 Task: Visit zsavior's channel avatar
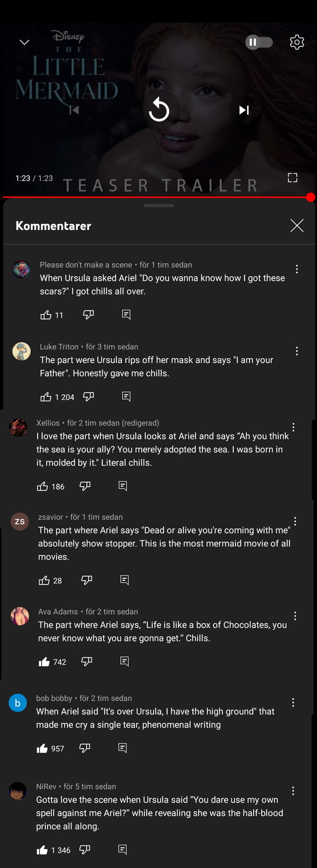coord(19,522)
